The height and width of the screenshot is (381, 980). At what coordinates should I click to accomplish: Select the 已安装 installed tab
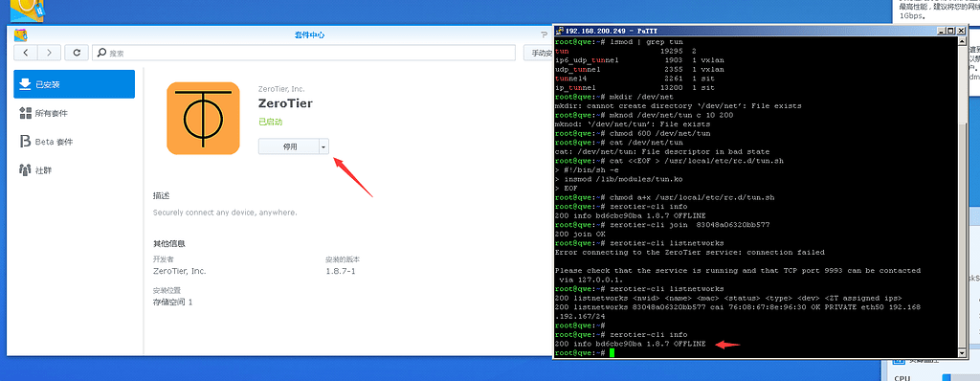(x=75, y=84)
